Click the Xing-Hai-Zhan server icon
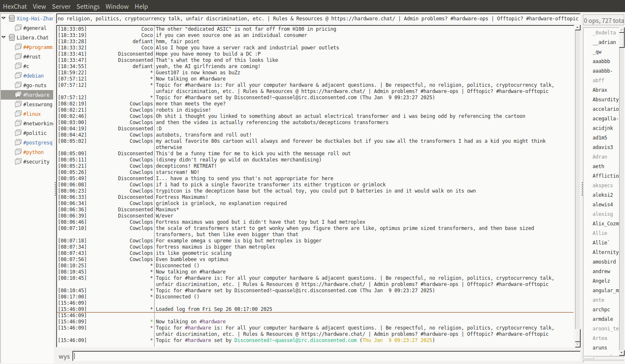 point(12,18)
